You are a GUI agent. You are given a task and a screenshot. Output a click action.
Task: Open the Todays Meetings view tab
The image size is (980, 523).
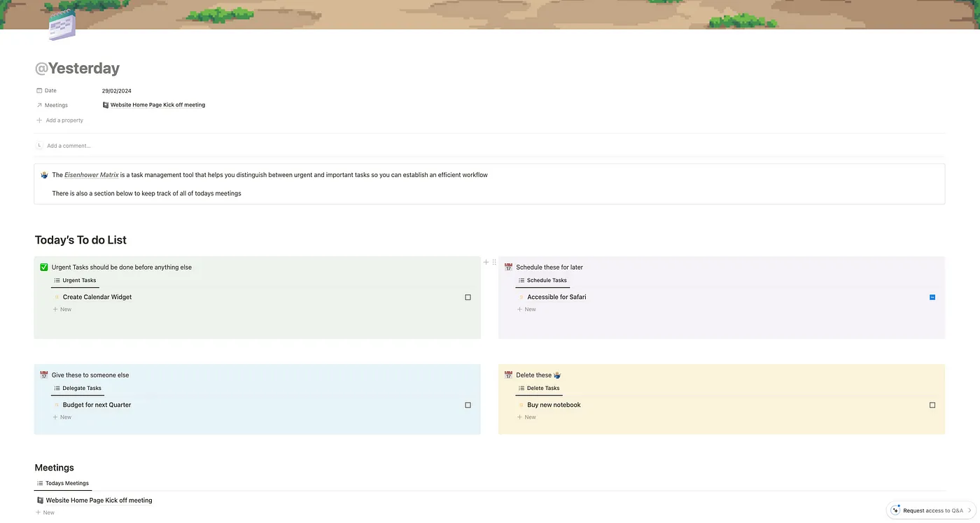63,483
